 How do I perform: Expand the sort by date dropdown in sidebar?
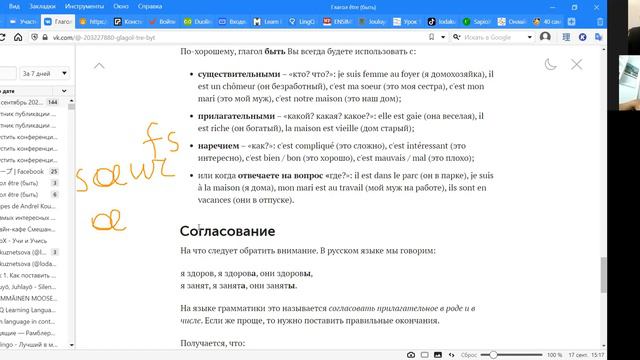click(64, 91)
